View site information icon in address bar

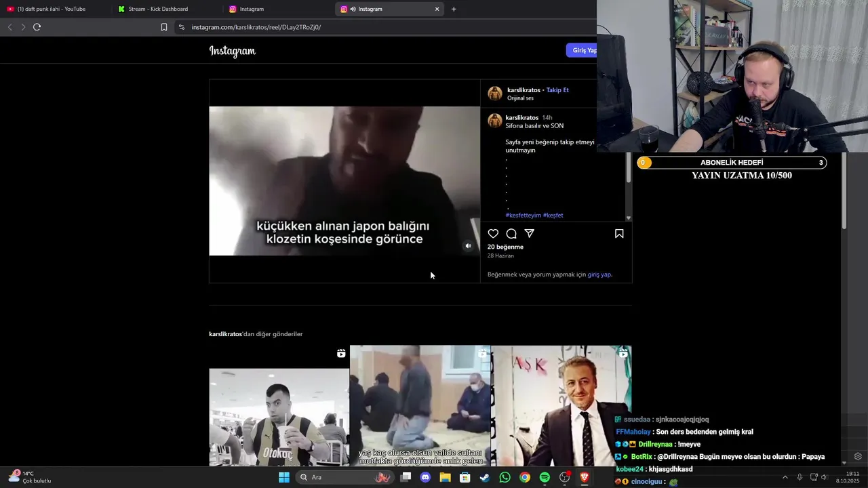coord(181,27)
